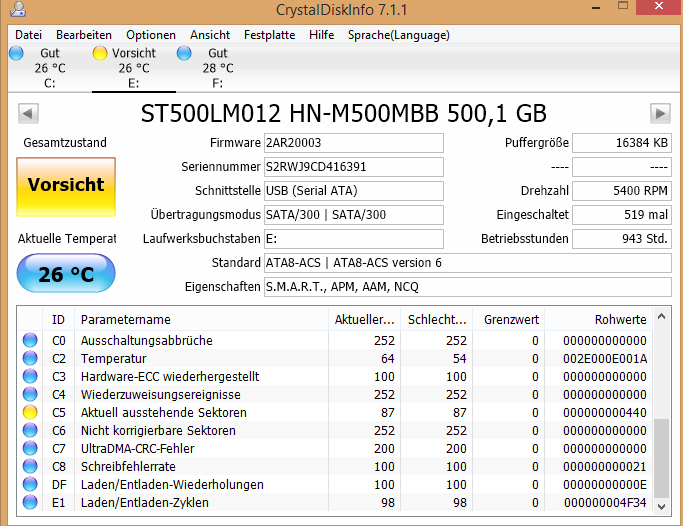
Task: Click the blue status orb for drive F:
Action: coord(184,53)
